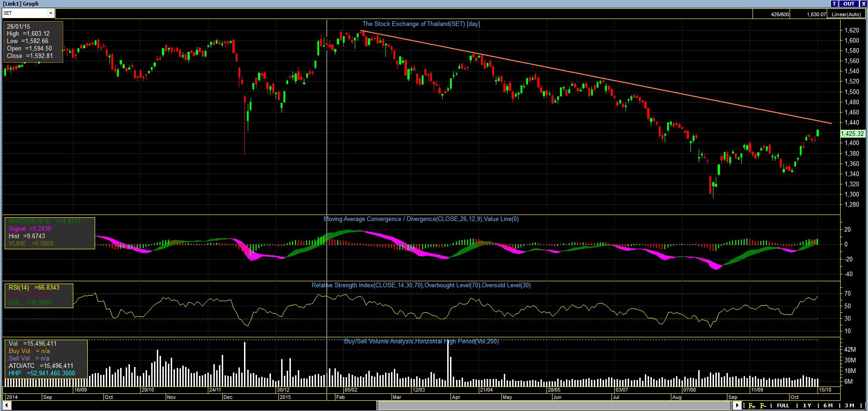The image size is (868, 411).
Task: Click the 15/10 date marker on axis
Action: (825, 390)
